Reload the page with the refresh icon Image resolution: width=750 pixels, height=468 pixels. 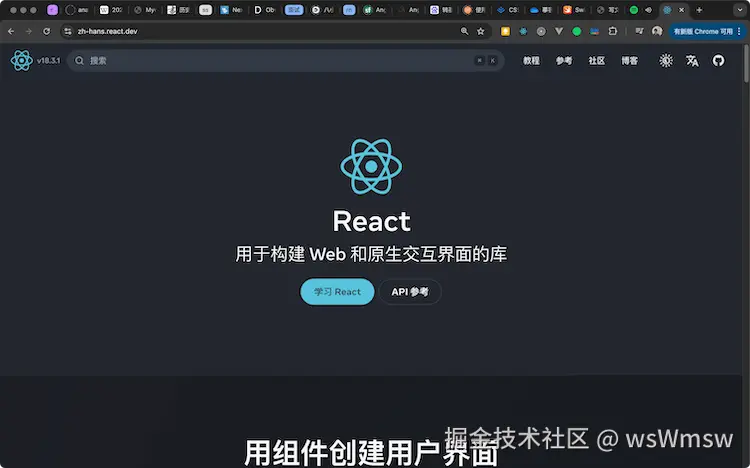pyautogui.click(x=46, y=31)
